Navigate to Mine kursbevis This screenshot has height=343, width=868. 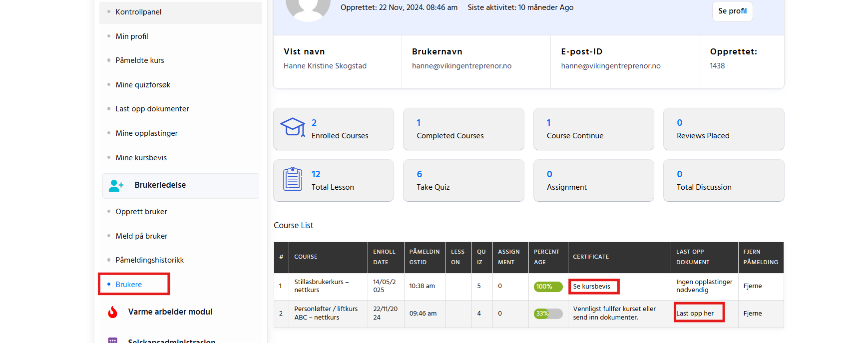141,158
